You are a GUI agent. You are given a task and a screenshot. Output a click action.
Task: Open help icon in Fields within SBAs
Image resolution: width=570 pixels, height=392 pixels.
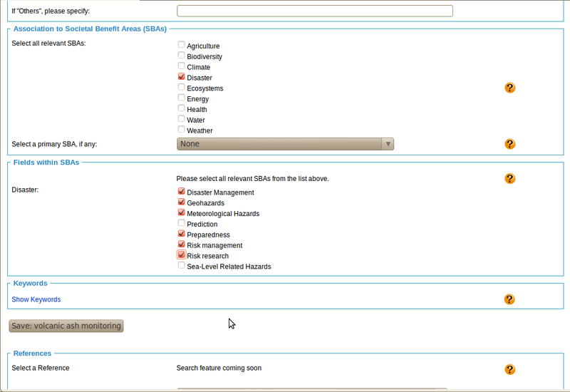[509, 178]
